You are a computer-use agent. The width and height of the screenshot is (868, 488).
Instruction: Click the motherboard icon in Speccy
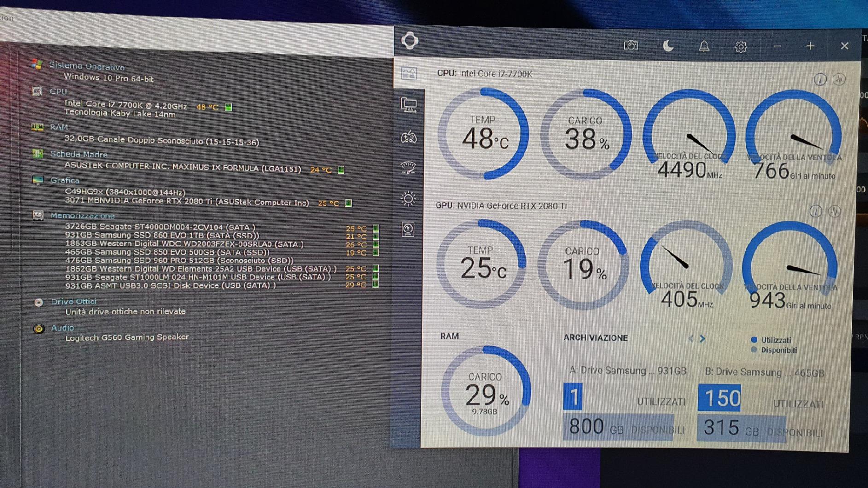[x=38, y=153]
